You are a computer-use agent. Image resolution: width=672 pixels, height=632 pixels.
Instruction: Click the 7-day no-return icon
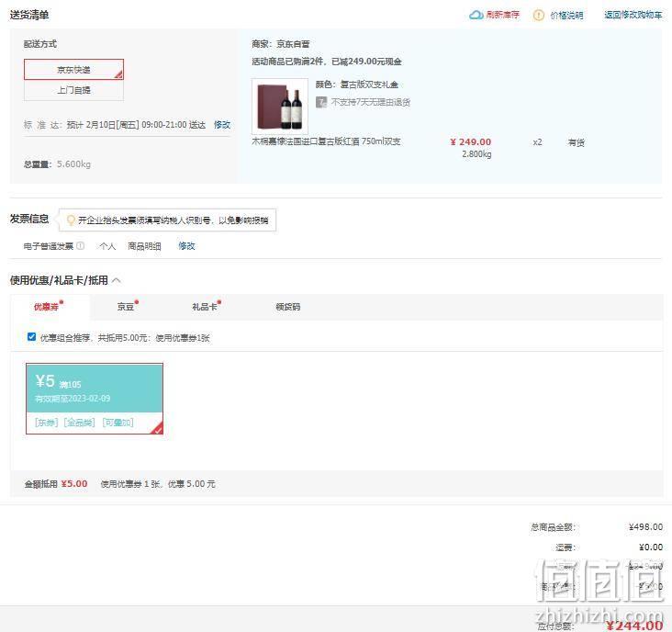point(321,102)
